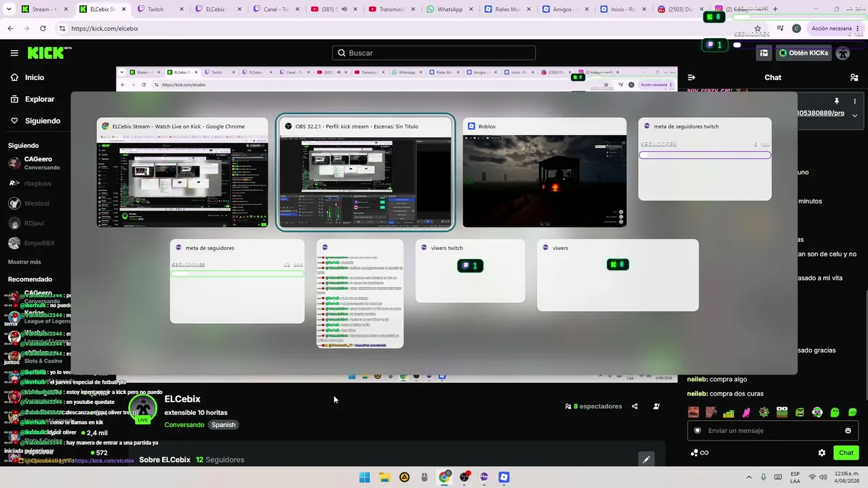The height and width of the screenshot is (488, 868).
Task: Click the taskbar volume icon
Action: coord(823,477)
